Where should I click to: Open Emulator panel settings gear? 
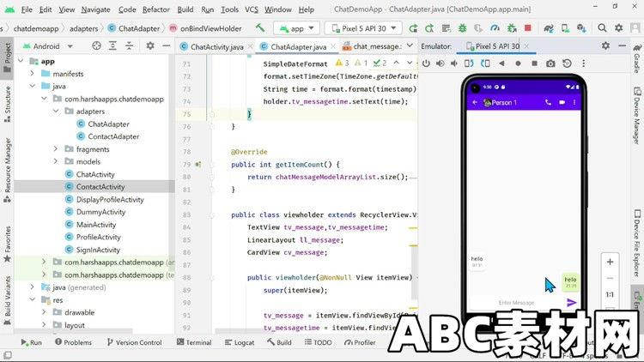click(605, 45)
